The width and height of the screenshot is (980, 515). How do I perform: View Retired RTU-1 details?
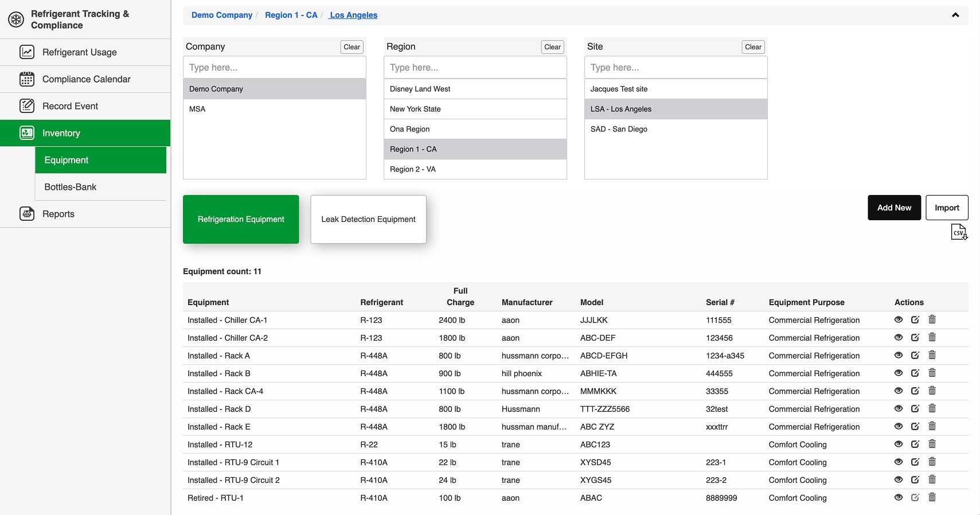[899, 497]
